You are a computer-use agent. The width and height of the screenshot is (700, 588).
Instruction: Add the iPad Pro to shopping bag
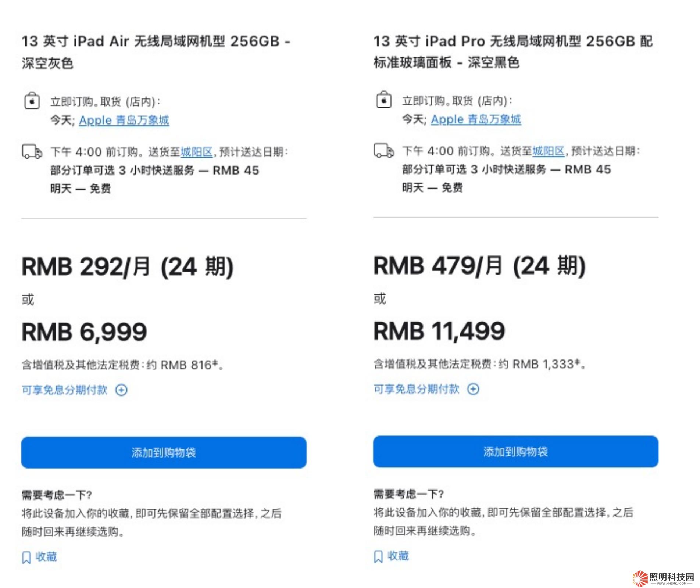[515, 452]
